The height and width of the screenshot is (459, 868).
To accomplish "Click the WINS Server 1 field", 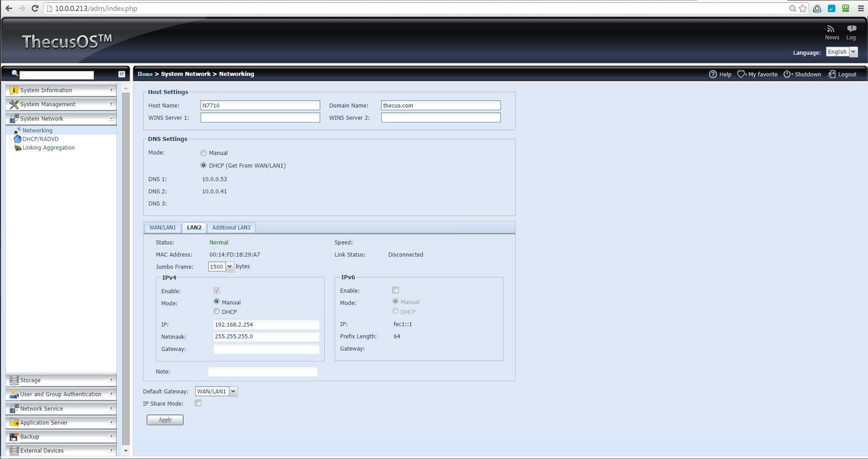I will (260, 118).
